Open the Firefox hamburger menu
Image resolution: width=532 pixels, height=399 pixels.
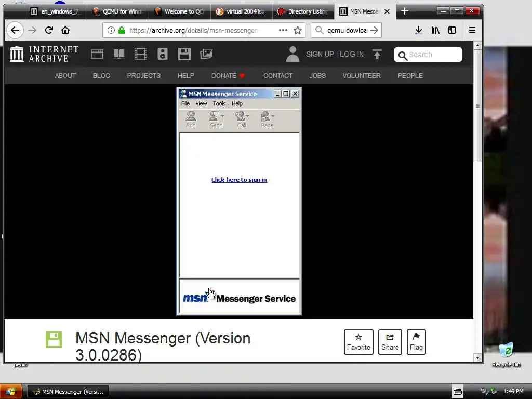click(x=472, y=30)
